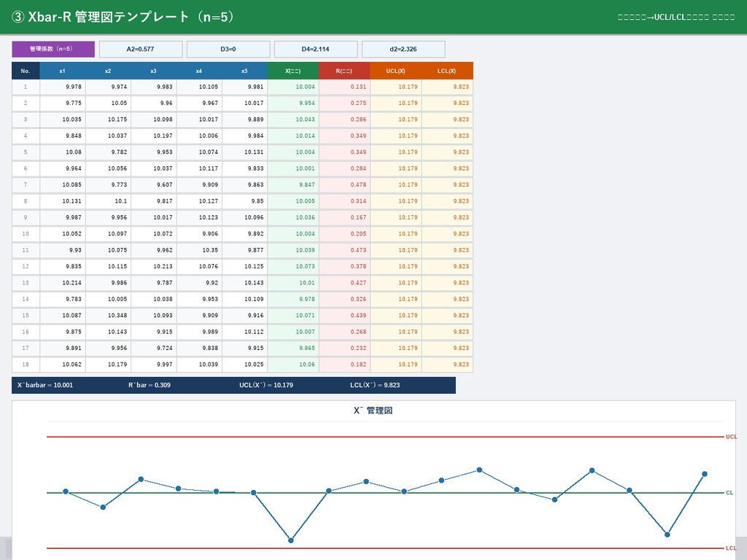Select the x5 column header
Screen dimensions: 747x560
coord(244,71)
